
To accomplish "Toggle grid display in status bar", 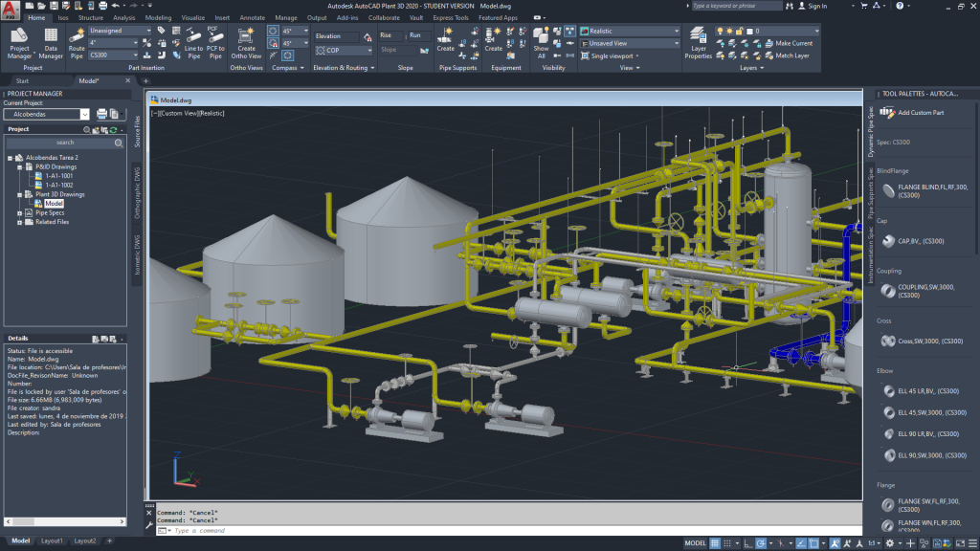I will pyautogui.click(x=715, y=543).
